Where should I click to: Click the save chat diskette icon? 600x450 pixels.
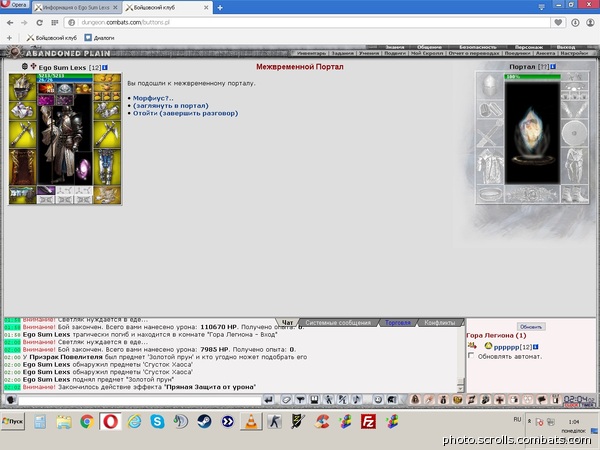coord(314,400)
